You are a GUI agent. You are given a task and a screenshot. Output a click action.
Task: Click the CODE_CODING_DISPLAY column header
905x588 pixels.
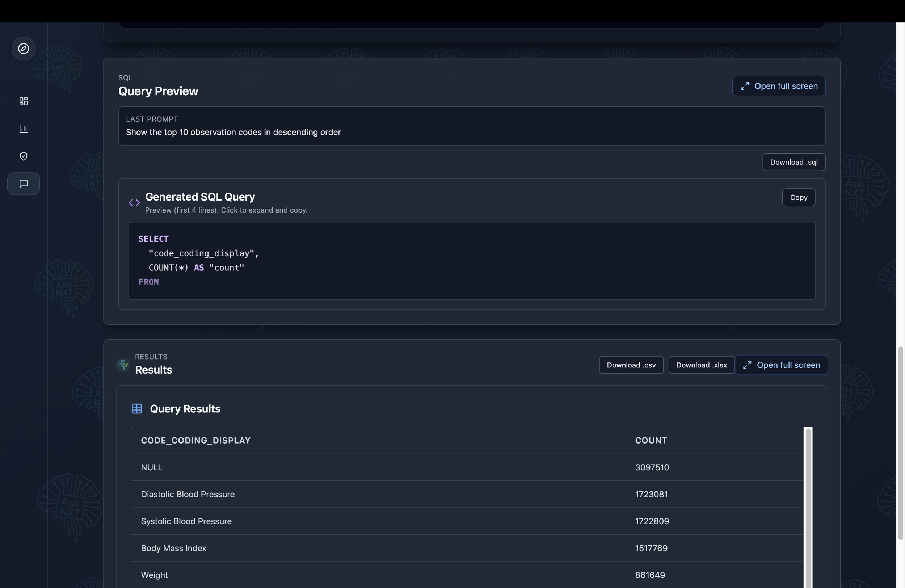point(195,440)
